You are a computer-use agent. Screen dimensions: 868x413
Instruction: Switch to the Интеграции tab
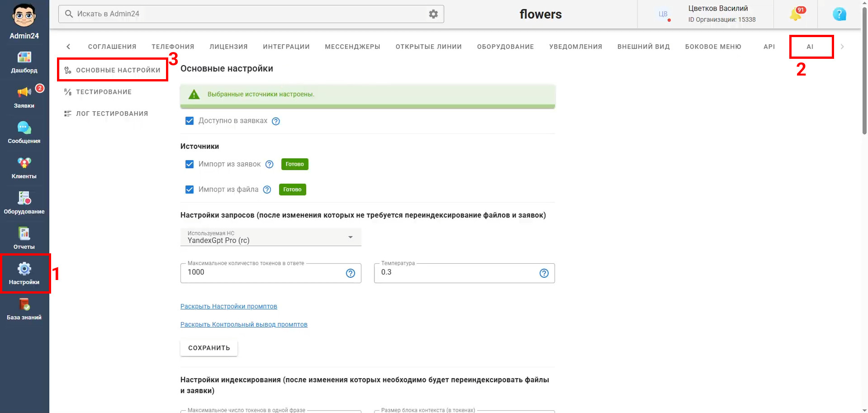[286, 47]
